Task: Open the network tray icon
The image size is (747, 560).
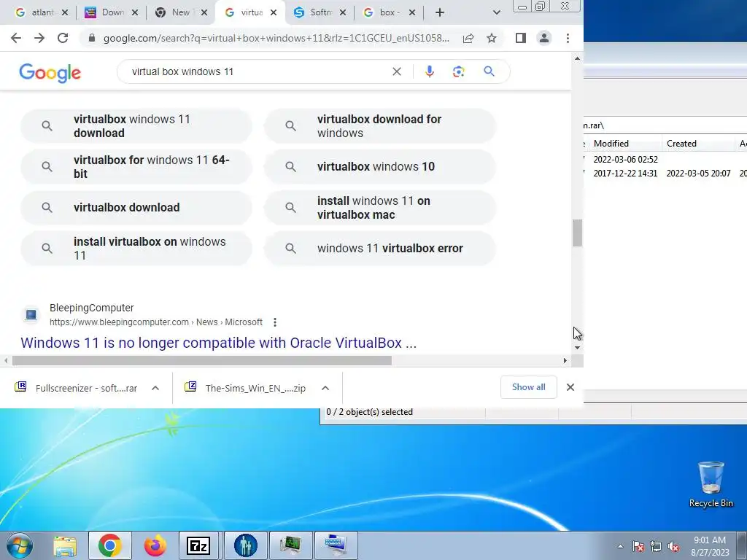Action: tap(656, 547)
